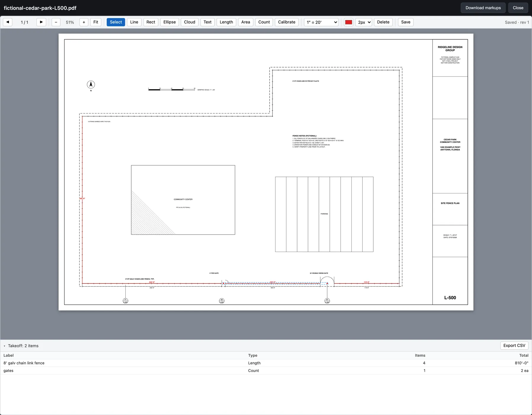Click the 2 ea total value
532x415 pixels.
pyautogui.click(x=525, y=371)
